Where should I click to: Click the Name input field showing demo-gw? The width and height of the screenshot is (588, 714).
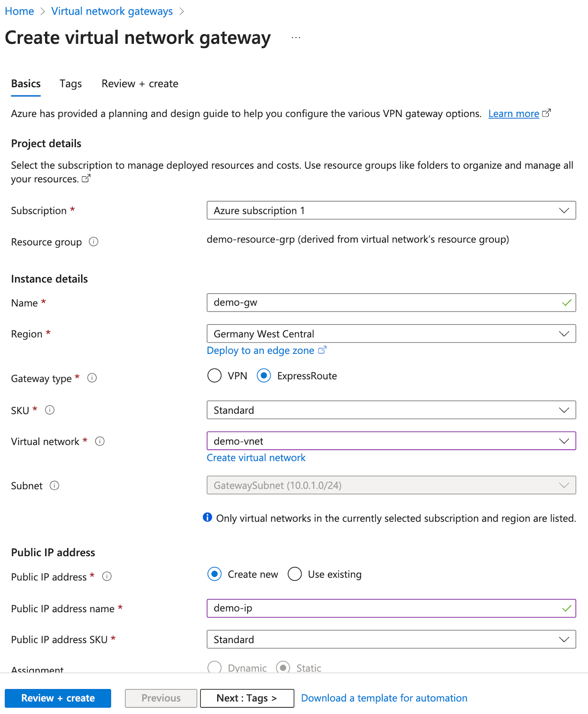pos(391,302)
